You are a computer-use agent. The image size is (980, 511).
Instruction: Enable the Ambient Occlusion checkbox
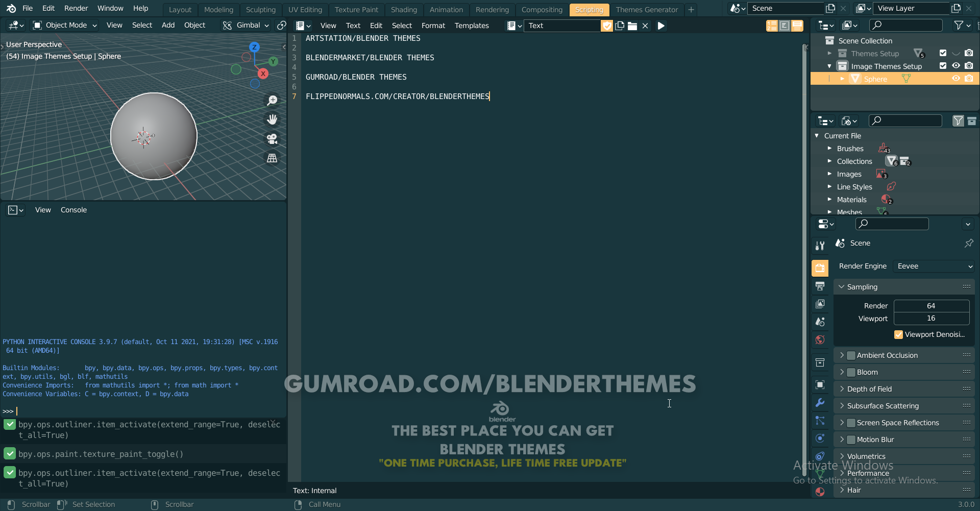point(851,355)
